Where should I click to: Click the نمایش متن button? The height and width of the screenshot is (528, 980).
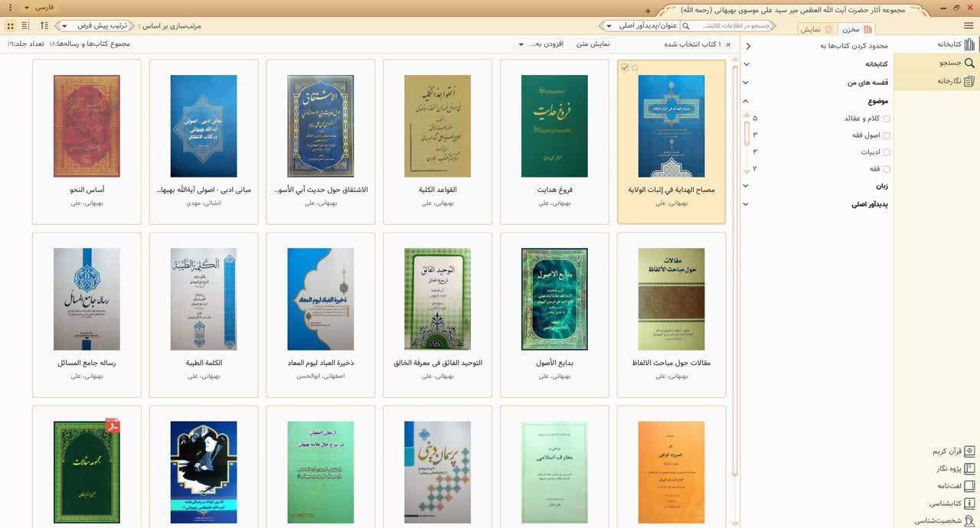tap(593, 44)
